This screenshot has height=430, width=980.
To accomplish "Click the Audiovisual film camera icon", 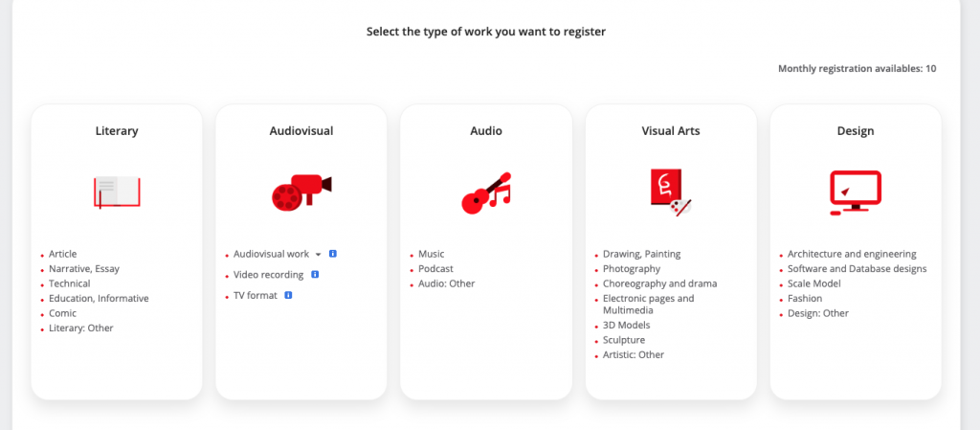I will (x=301, y=192).
